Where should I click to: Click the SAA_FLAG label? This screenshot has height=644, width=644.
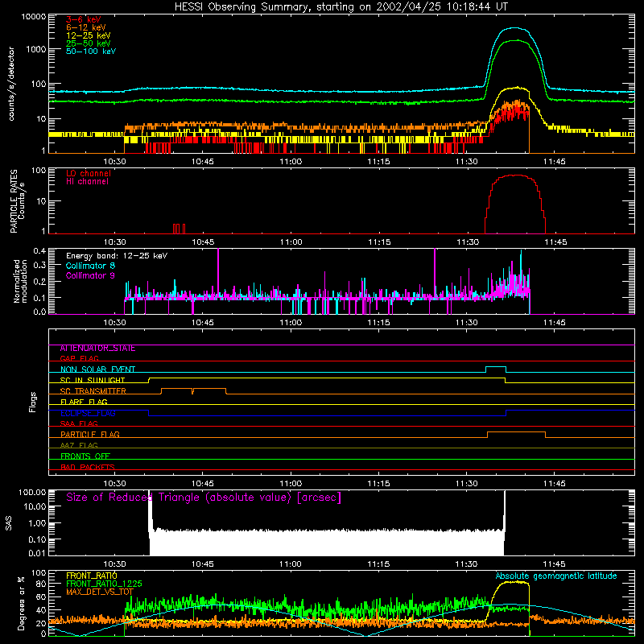coord(79,423)
